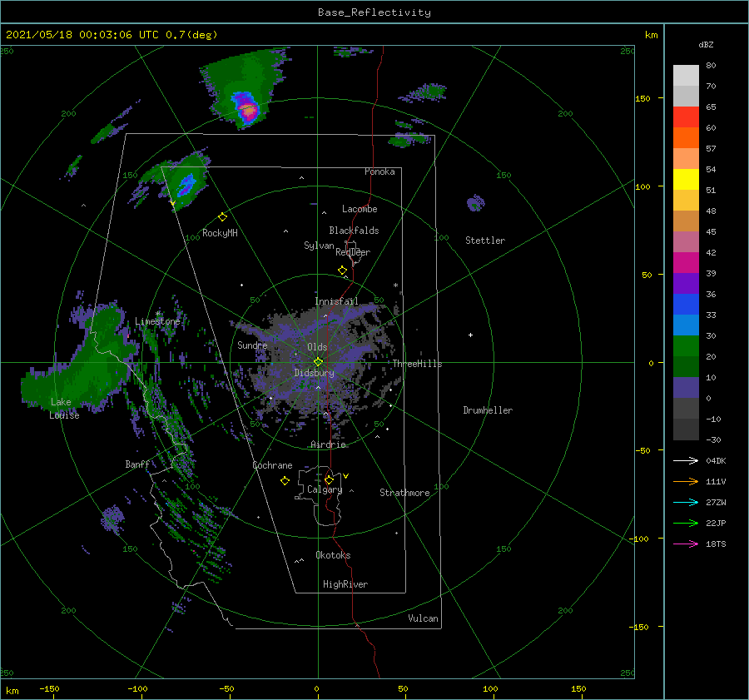Click the Banff label
The image size is (749, 700).
point(137,464)
